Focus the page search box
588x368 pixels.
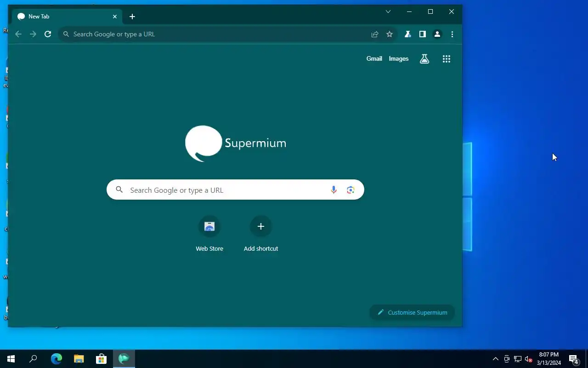pyautogui.click(x=235, y=190)
